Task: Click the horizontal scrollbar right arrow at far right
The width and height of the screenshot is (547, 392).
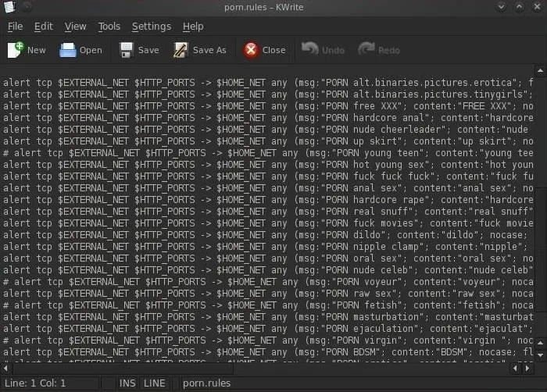Action: coord(527,369)
